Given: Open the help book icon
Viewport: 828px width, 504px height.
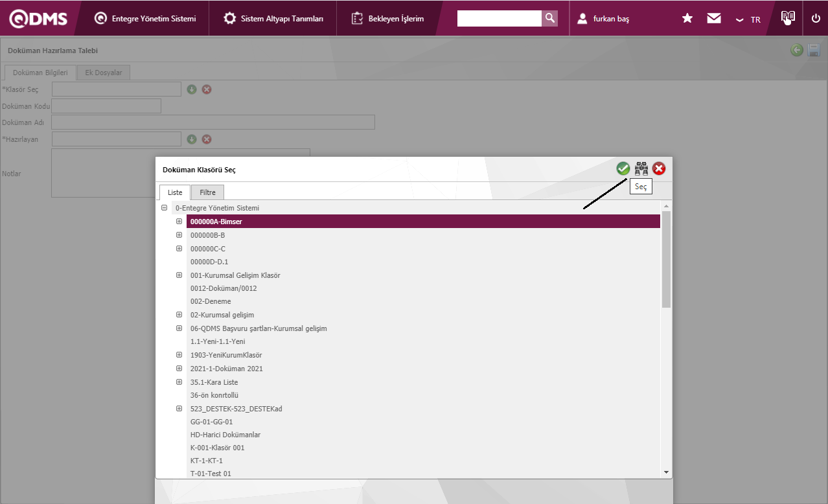Looking at the screenshot, I should click(x=788, y=17).
